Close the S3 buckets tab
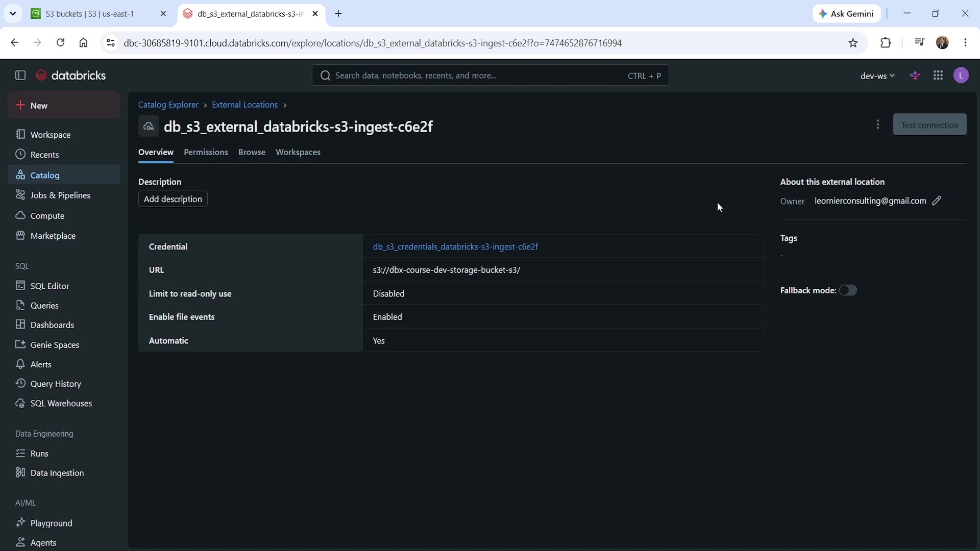 pyautogui.click(x=163, y=14)
